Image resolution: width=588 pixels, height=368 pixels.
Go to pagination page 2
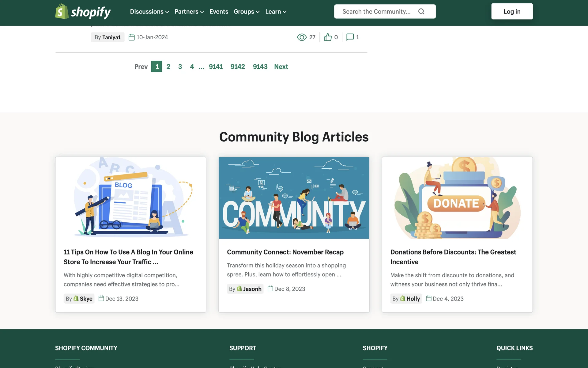coord(168,67)
